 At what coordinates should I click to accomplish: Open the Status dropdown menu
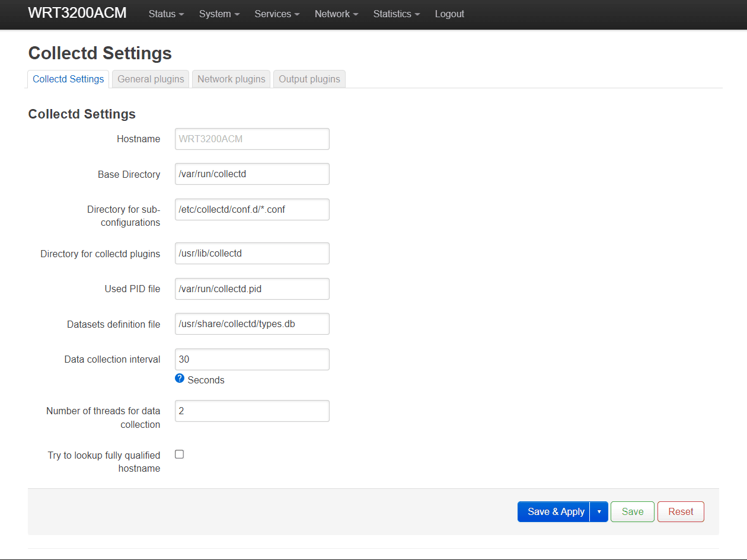pos(166,14)
